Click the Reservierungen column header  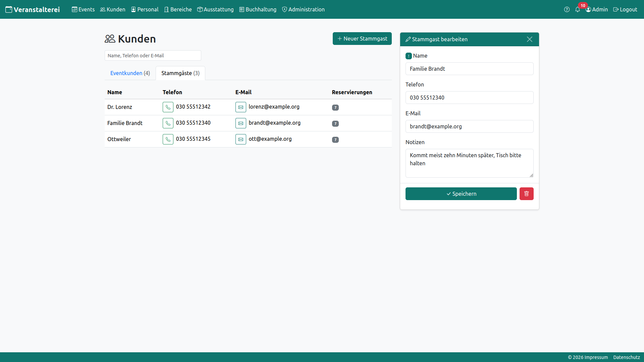tap(352, 92)
